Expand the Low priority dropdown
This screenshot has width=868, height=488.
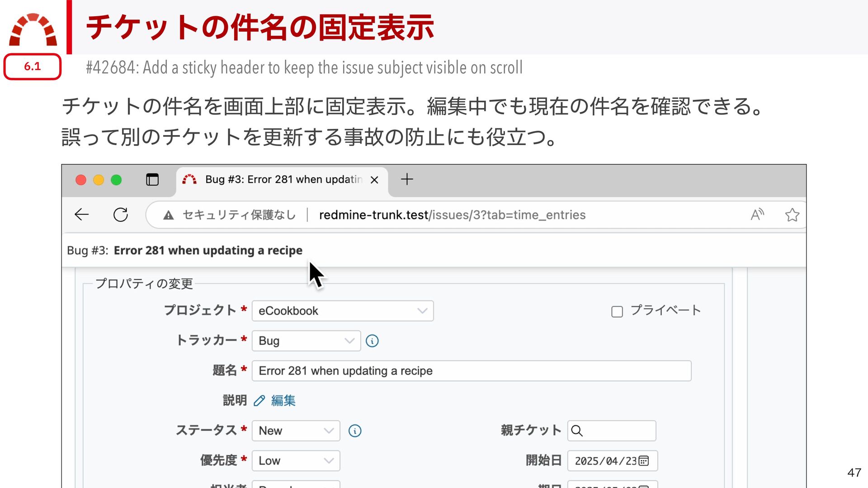[296, 461]
